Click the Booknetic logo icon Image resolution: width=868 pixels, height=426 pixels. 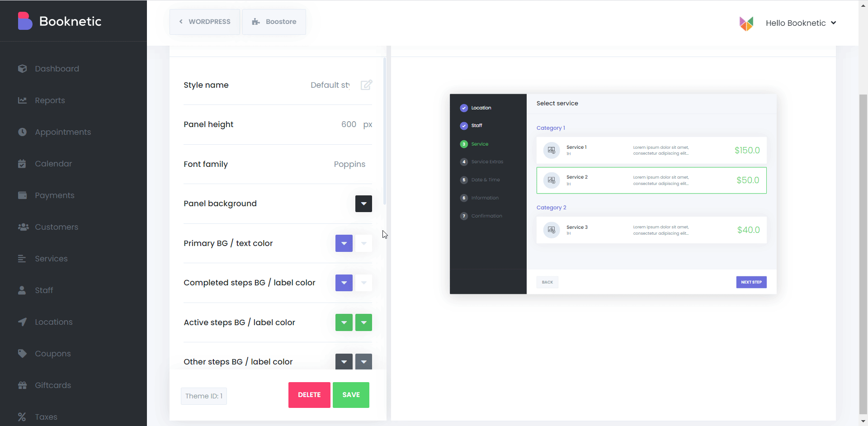click(x=25, y=21)
